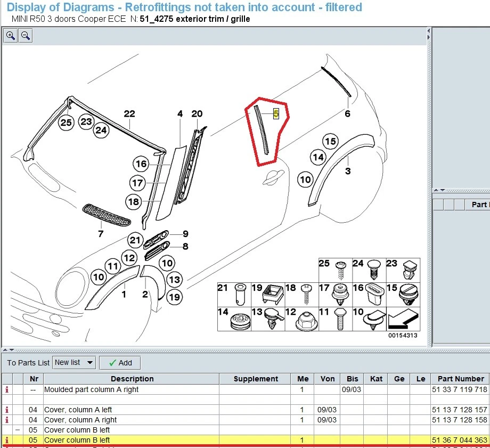The height and width of the screenshot is (448, 490).
Task: Select part number 51 36 7 044 363
Action: coord(459,440)
